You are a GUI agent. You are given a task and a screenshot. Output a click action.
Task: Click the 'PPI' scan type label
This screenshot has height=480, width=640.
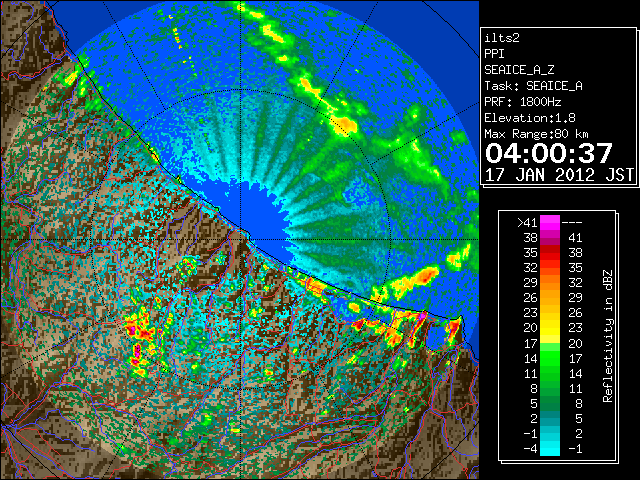click(494, 54)
